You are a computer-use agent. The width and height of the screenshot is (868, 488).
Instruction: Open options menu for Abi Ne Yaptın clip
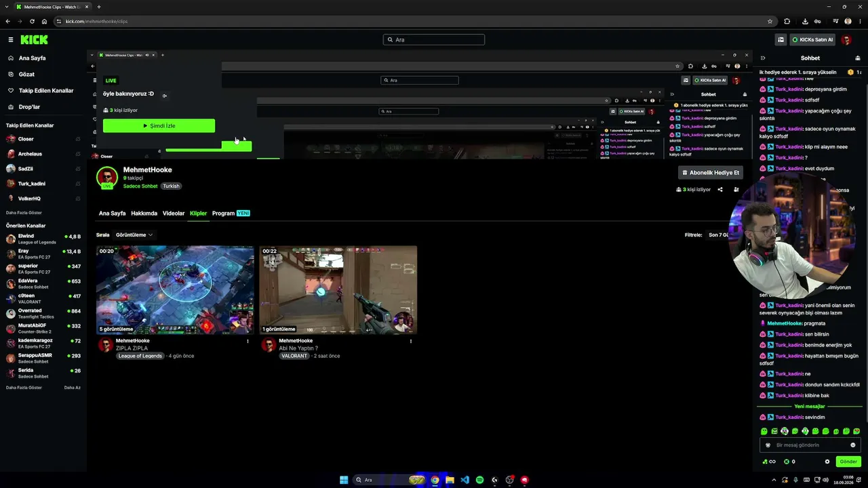click(x=410, y=342)
